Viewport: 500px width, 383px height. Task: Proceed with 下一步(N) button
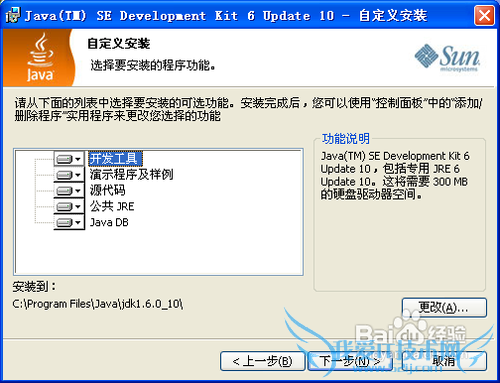350,361
